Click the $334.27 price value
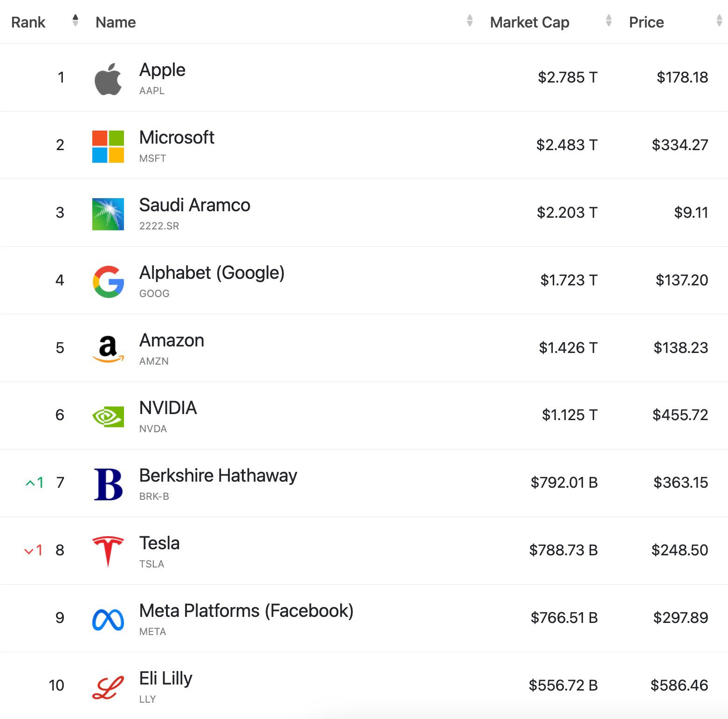The height and width of the screenshot is (719, 728). tap(680, 145)
